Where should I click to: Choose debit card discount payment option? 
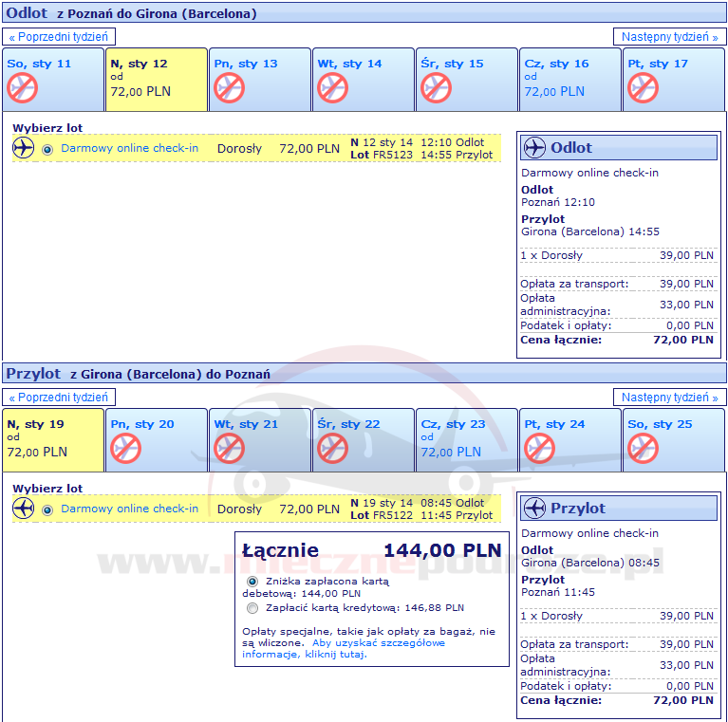pyautogui.click(x=252, y=581)
